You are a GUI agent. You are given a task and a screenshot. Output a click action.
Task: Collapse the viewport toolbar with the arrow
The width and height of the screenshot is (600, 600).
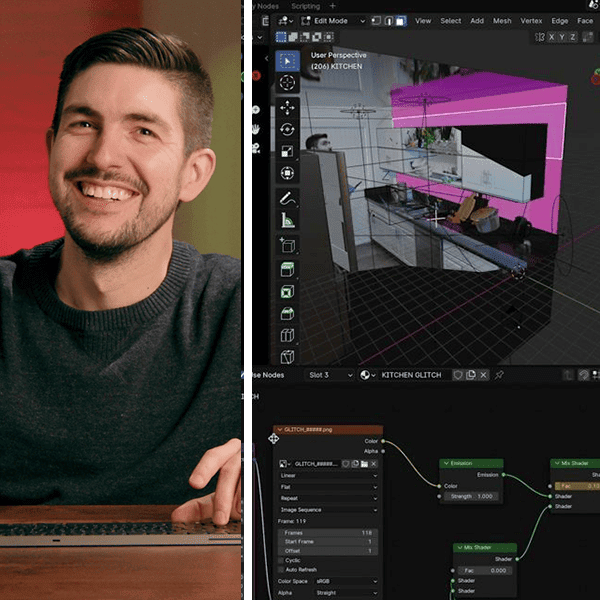[267, 59]
